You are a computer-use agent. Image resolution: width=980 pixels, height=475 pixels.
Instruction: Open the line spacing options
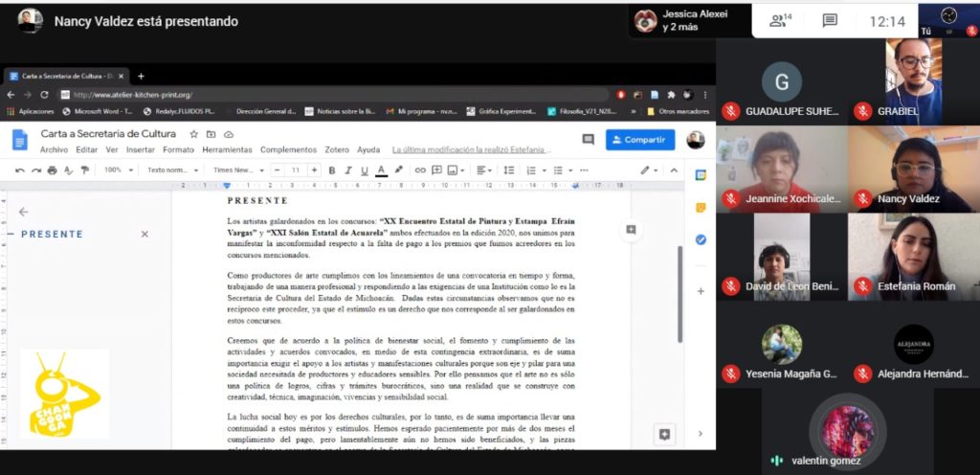(509, 170)
